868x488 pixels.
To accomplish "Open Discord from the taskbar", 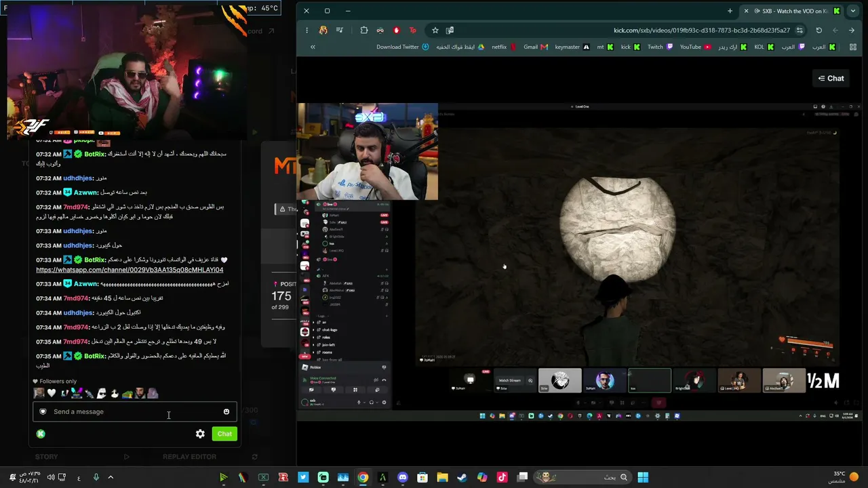I will tap(403, 478).
